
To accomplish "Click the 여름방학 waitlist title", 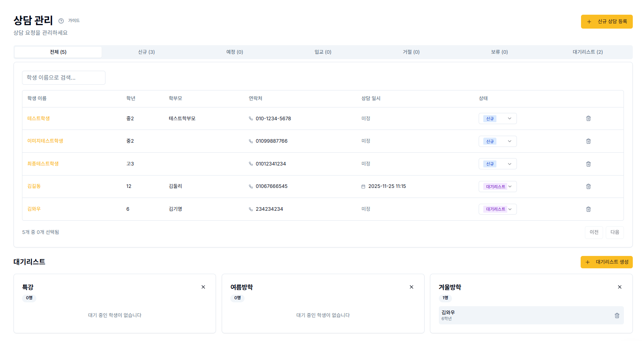I will (x=241, y=287).
